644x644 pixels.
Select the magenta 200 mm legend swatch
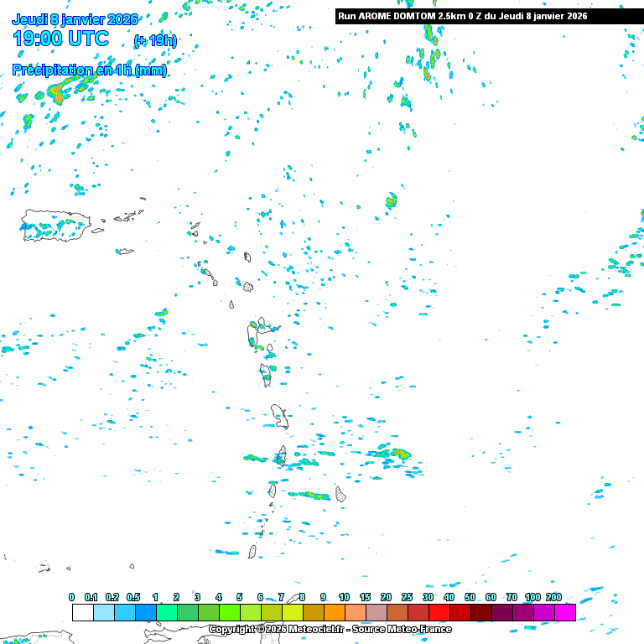[x=564, y=613]
